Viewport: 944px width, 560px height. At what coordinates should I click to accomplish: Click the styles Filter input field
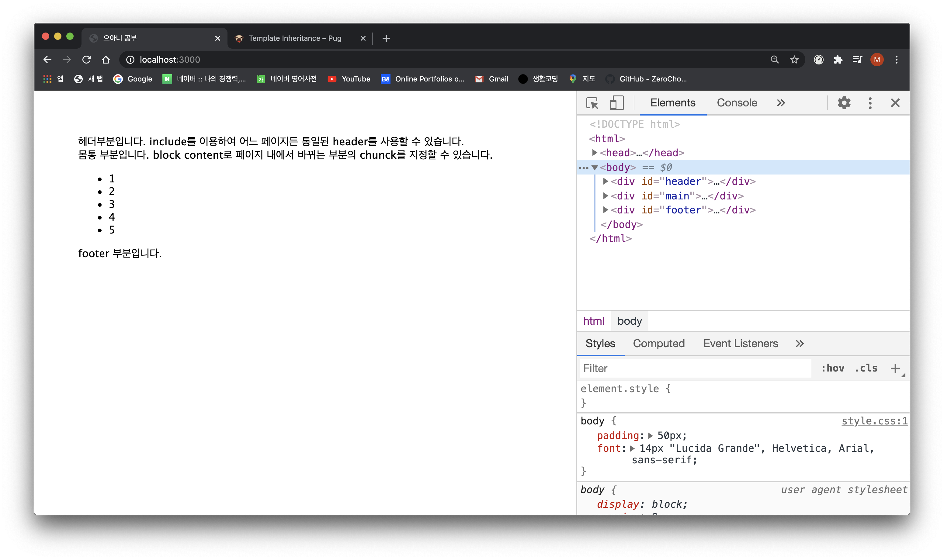(x=695, y=368)
